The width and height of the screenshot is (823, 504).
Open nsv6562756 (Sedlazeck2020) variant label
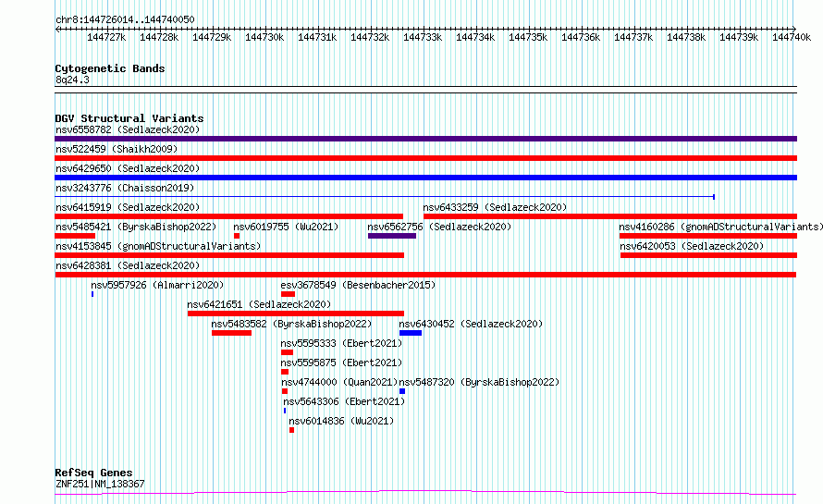pyautogui.click(x=439, y=227)
